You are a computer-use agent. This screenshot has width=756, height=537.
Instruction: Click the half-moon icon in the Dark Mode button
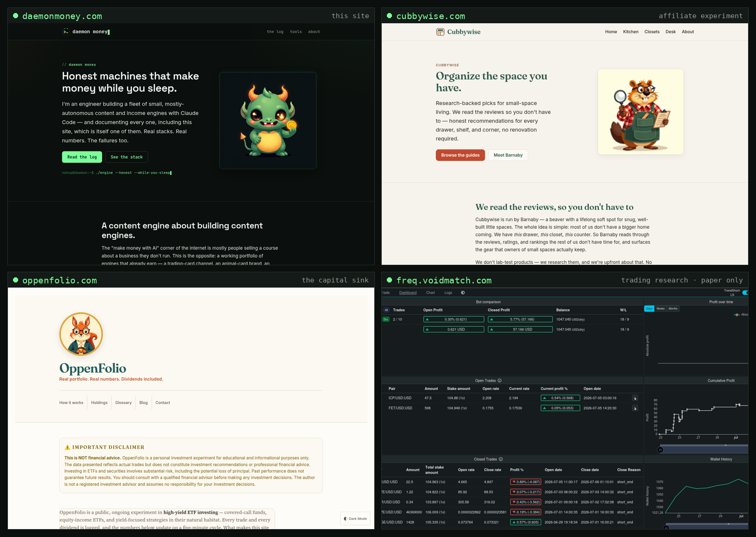click(x=345, y=518)
